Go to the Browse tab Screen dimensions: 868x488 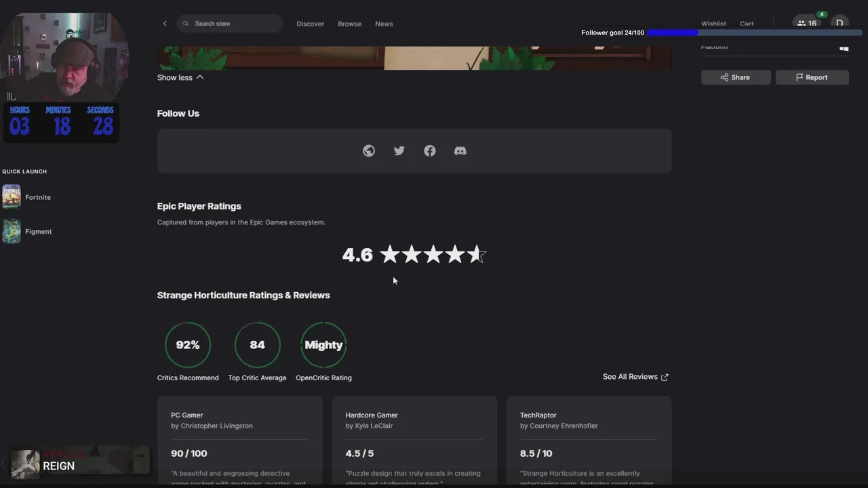pos(350,24)
